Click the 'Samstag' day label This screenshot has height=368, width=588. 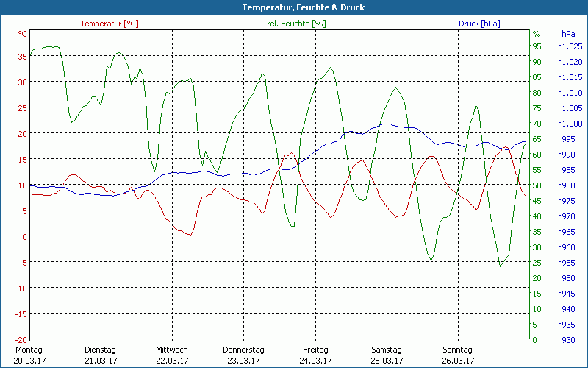(387, 350)
